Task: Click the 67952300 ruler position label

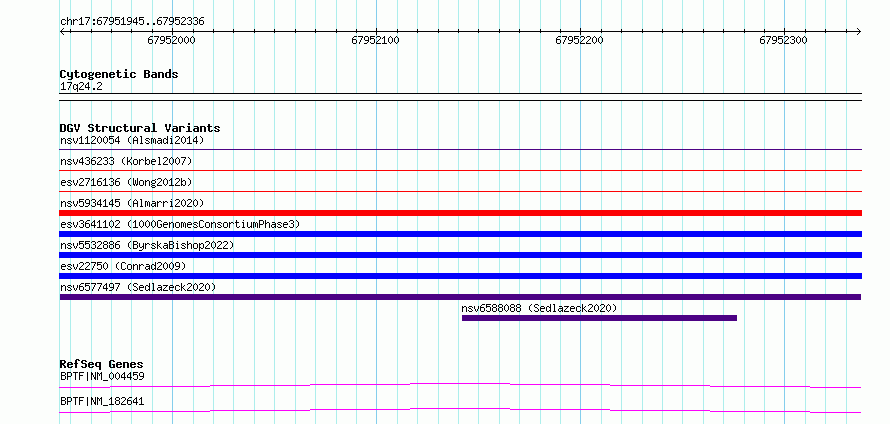Action: (x=783, y=40)
